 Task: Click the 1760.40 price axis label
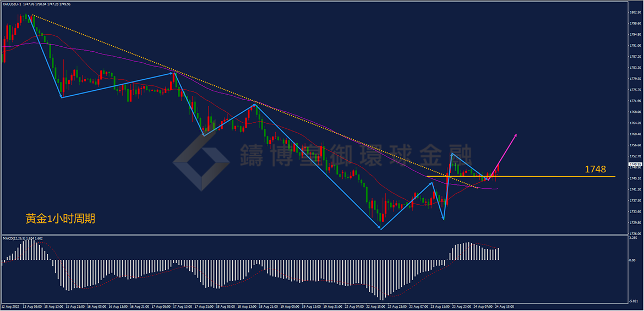tap(635, 134)
